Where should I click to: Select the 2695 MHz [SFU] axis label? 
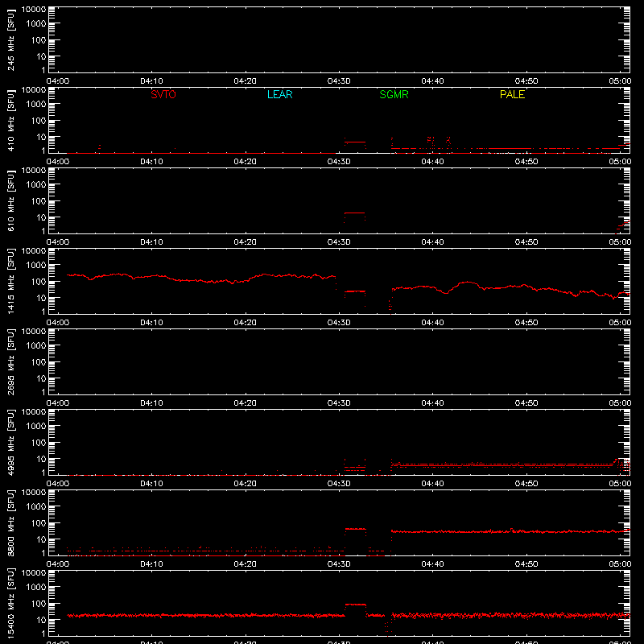click(x=11, y=361)
